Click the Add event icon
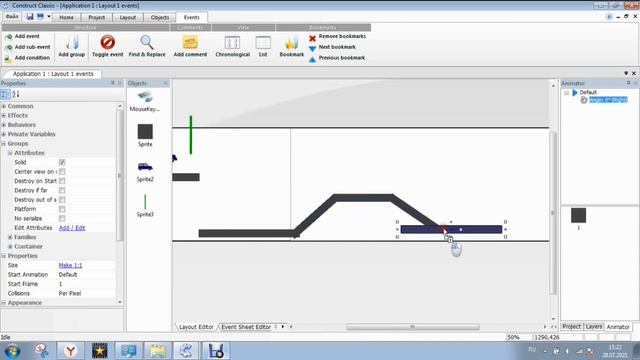Viewport: 640px width, 360px height. (8, 37)
